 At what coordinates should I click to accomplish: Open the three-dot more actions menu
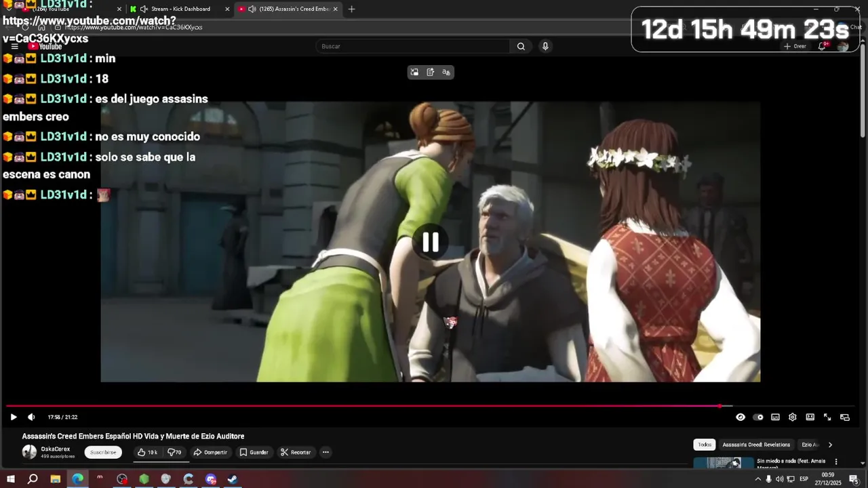coord(325,452)
